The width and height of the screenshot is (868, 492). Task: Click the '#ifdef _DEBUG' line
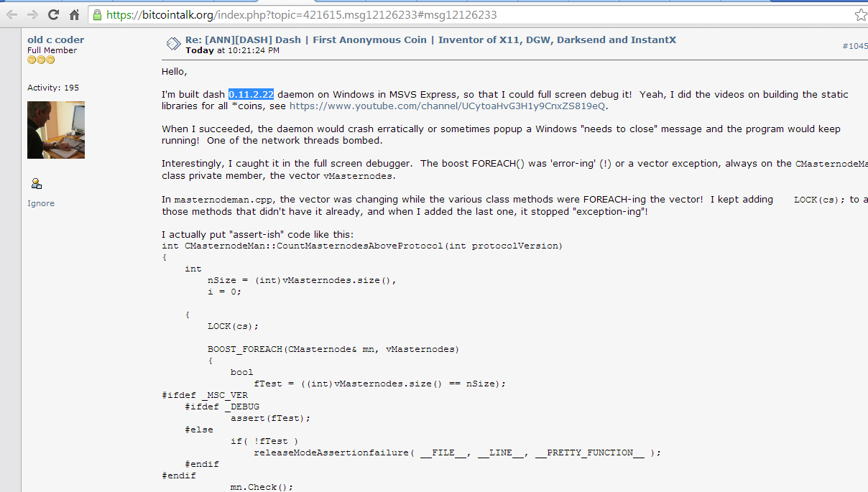point(222,407)
